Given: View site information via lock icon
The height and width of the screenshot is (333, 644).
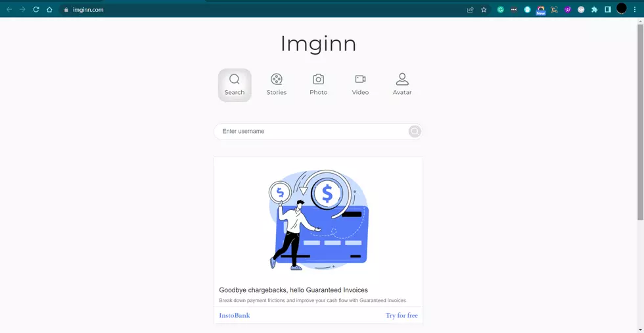Looking at the screenshot, I should 66,10.
